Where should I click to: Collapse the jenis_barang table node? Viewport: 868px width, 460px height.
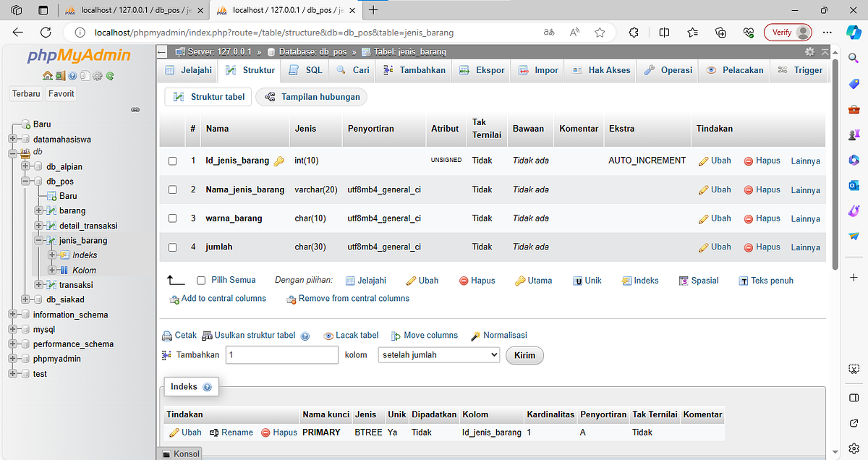39,240
